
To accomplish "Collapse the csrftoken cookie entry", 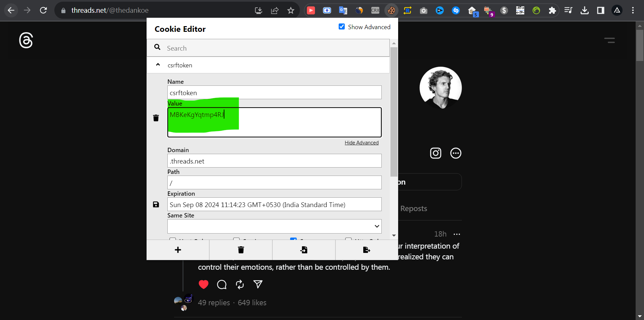I will [158, 65].
